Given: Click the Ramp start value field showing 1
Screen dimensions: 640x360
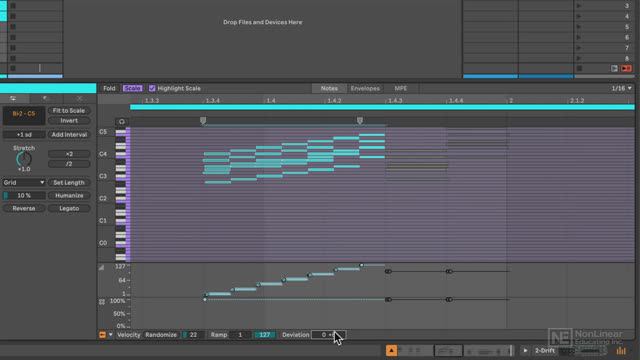Looking at the screenshot, I should (240, 335).
